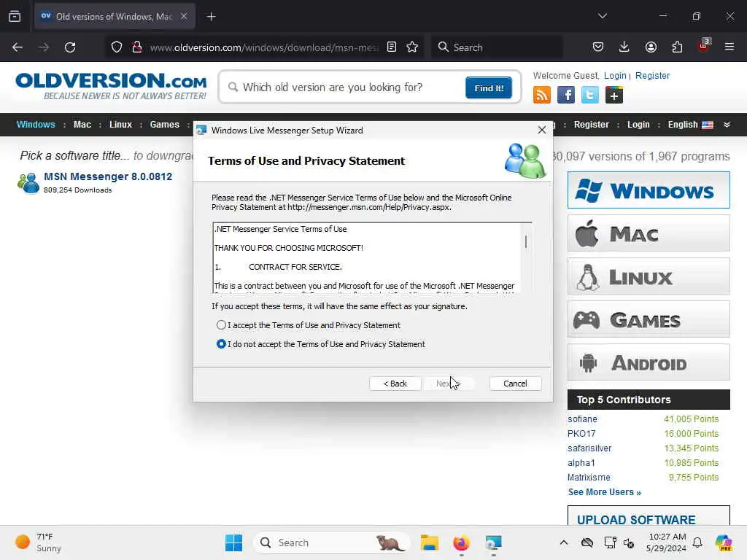The height and width of the screenshot is (560, 747).
Task: Click the Google plus share icon
Action: pyautogui.click(x=614, y=95)
